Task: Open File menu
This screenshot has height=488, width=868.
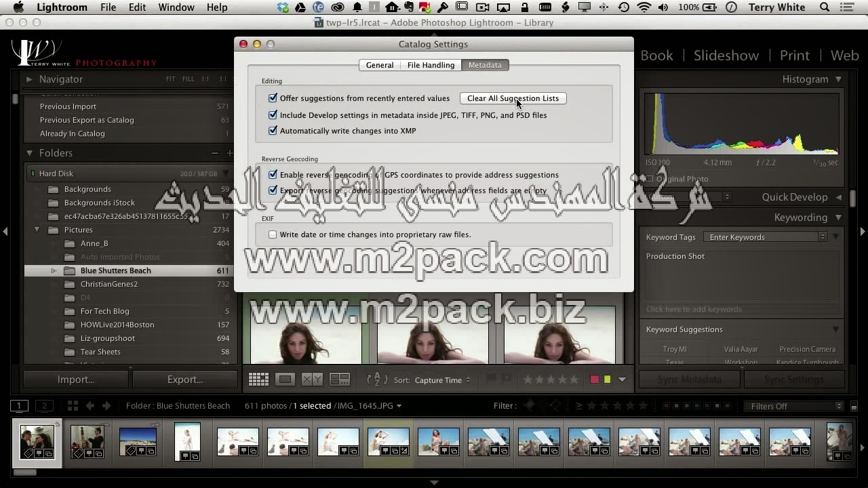Action: pyautogui.click(x=108, y=7)
